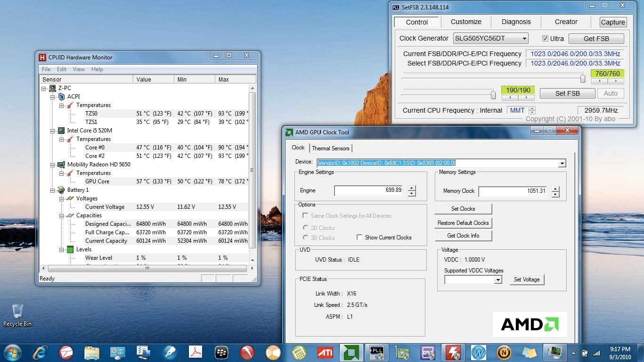The height and width of the screenshot is (362, 644).
Task: Click the AMD GPU Clock Tool title icon
Action: (x=289, y=132)
